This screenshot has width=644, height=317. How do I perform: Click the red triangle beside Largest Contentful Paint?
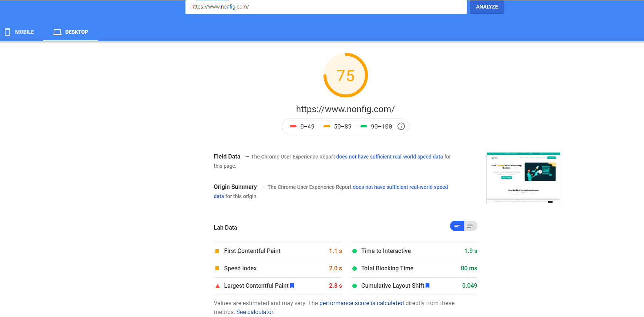(x=217, y=286)
